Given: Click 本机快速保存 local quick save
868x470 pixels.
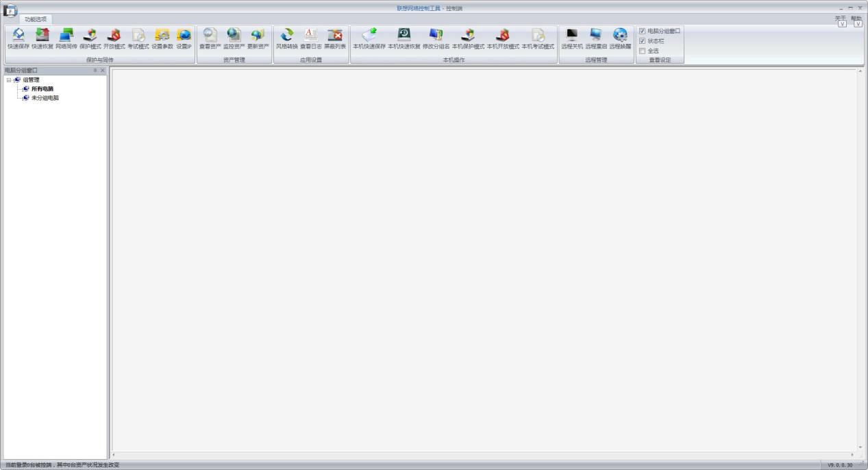Looking at the screenshot, I should [369, 39].
